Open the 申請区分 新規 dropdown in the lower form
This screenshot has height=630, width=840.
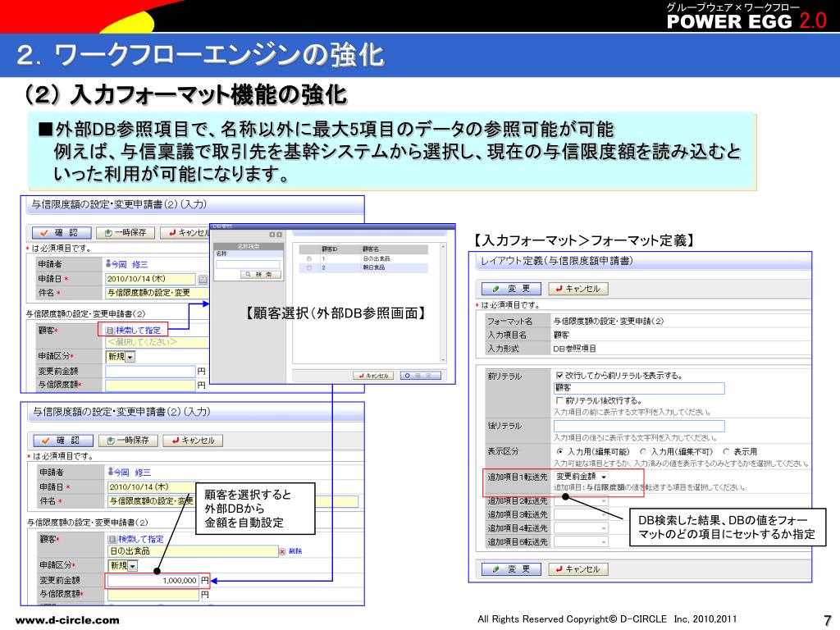click(x=123, y=566)
